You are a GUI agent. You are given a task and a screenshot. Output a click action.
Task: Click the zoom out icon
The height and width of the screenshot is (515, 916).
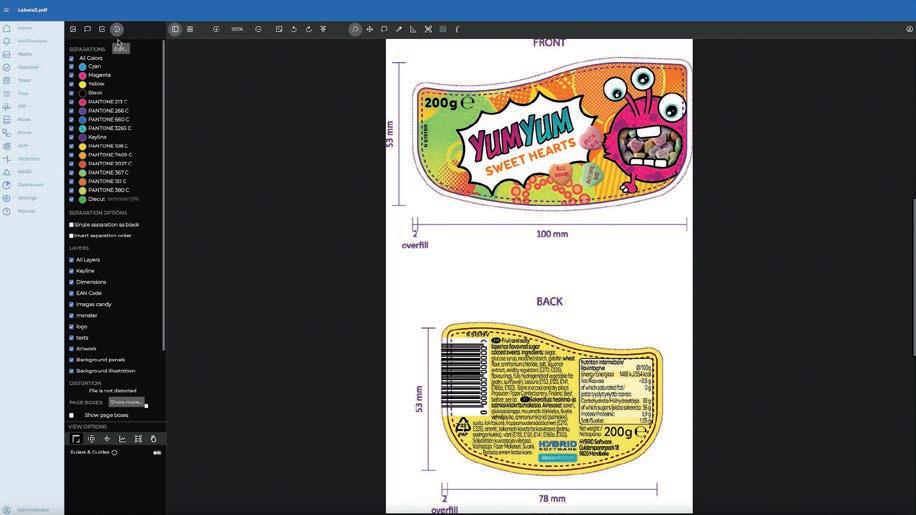[x=258, y=29]
